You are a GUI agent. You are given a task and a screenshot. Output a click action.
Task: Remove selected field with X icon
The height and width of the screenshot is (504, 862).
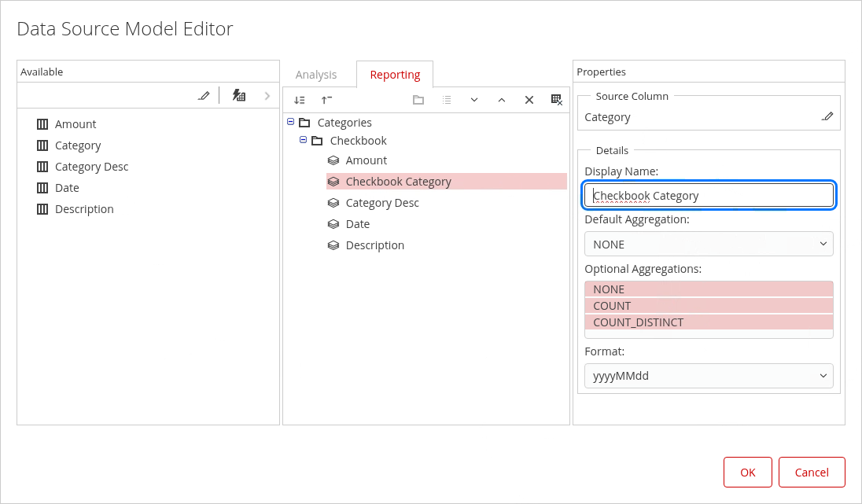tap(529, 100)
